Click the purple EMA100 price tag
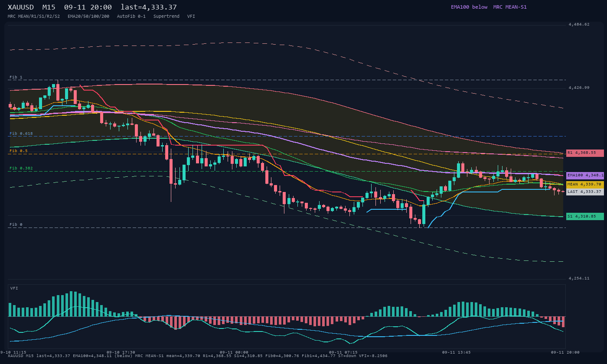The image size is (607, 364). pyautogui.click(x=585, y=175)
